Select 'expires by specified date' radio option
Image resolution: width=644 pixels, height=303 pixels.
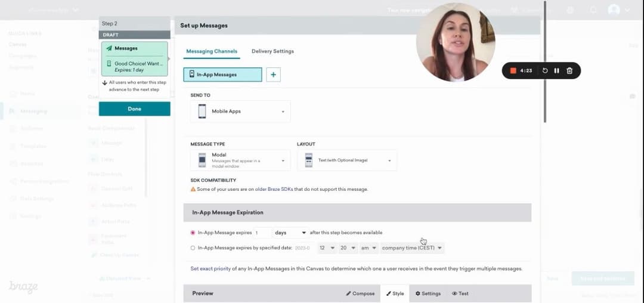point(193,248)
